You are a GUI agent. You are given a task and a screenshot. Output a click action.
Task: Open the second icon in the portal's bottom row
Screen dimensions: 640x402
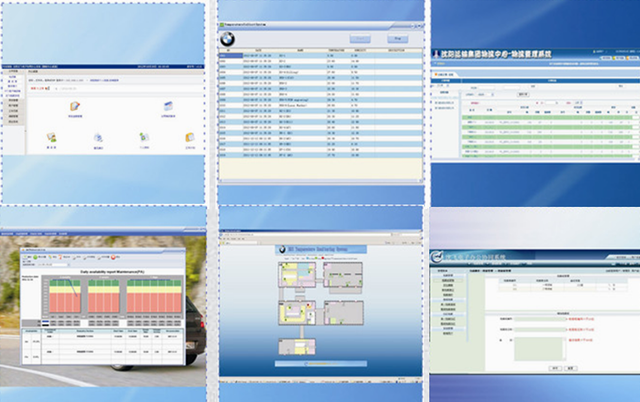(x=98, y=139)
